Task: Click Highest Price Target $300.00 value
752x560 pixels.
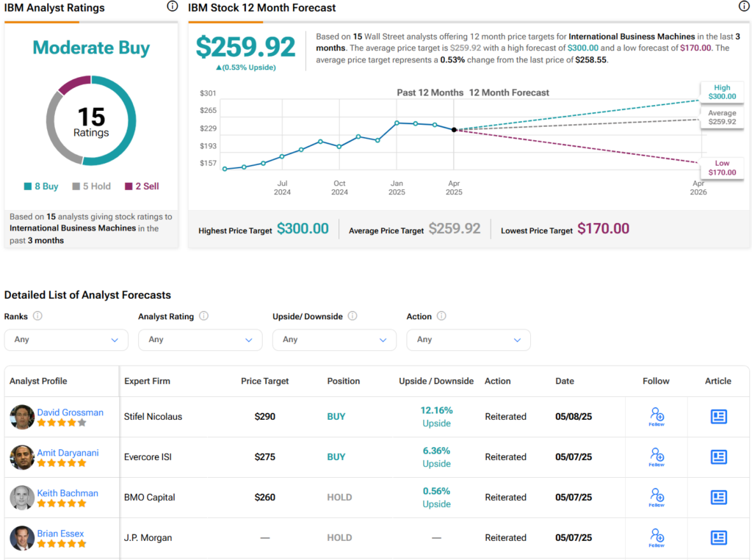Action: (x=303, y=229)
